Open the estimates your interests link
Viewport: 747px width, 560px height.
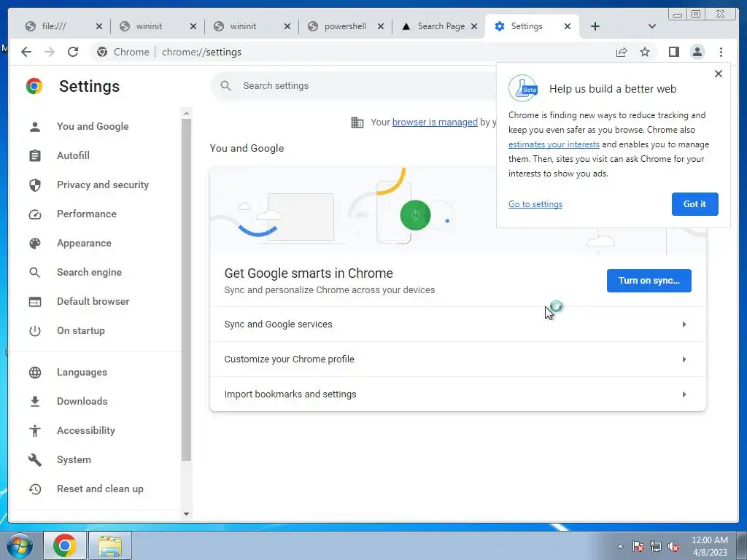pyautogui.click(x=554, y=144)
